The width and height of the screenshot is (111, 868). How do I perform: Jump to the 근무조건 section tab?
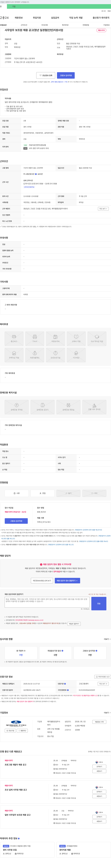pos(24,25)
